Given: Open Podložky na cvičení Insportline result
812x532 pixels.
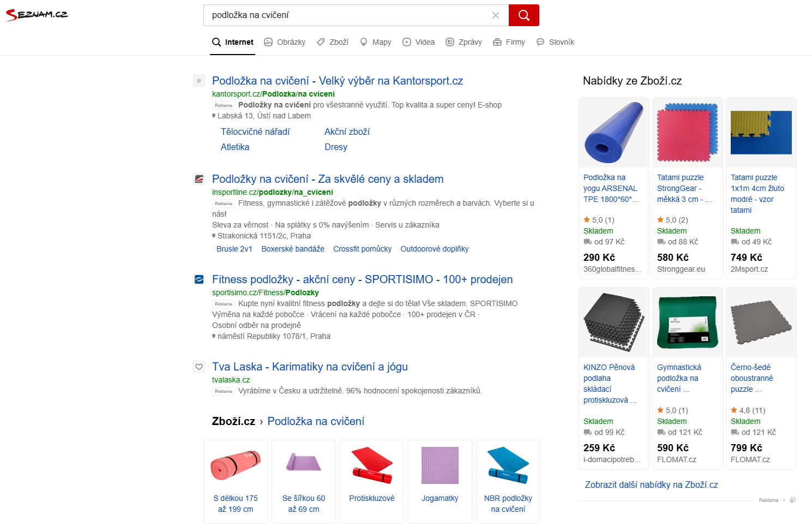Looking at the screenshot, I should (x=327, y=179).
